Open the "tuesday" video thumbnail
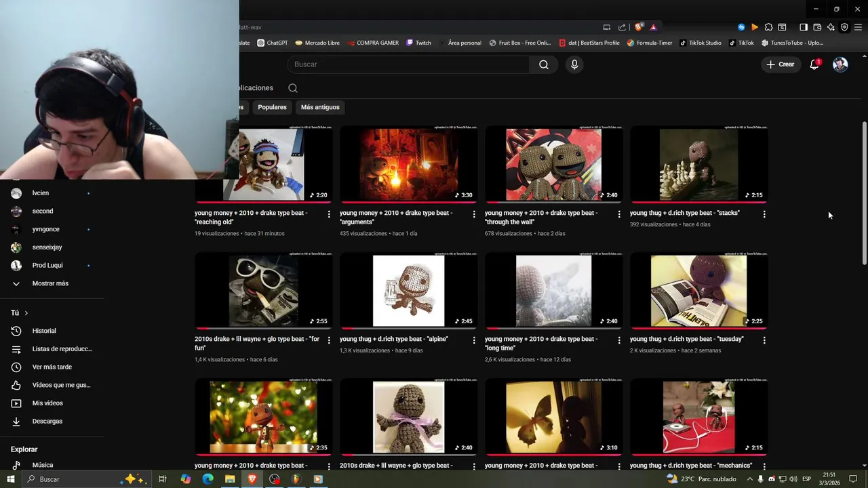868x488 pixels. tap(698, 290)
